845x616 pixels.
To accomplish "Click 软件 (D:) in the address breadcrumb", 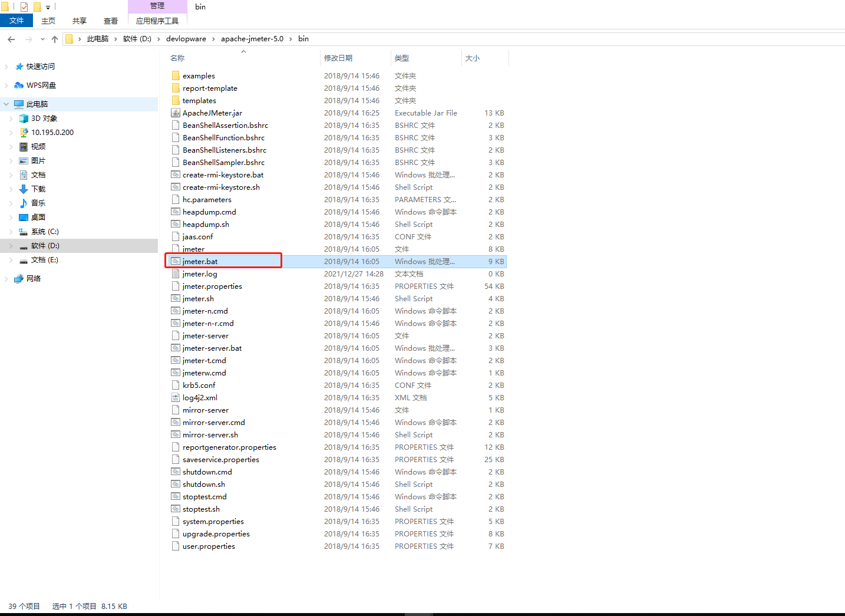I will pyautogui.click(x=137, y=39).
